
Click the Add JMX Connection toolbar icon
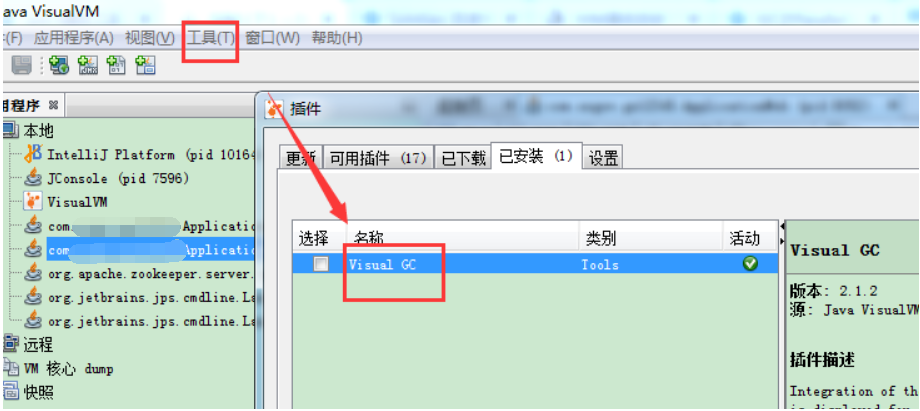pos(88,65)
